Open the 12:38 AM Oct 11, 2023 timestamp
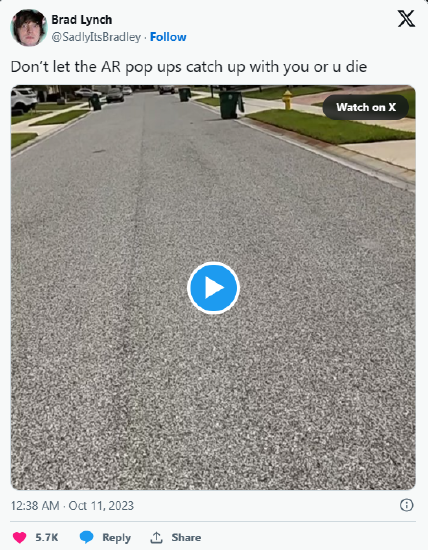Screen dimensions: 428x550 tap(72, 505)
